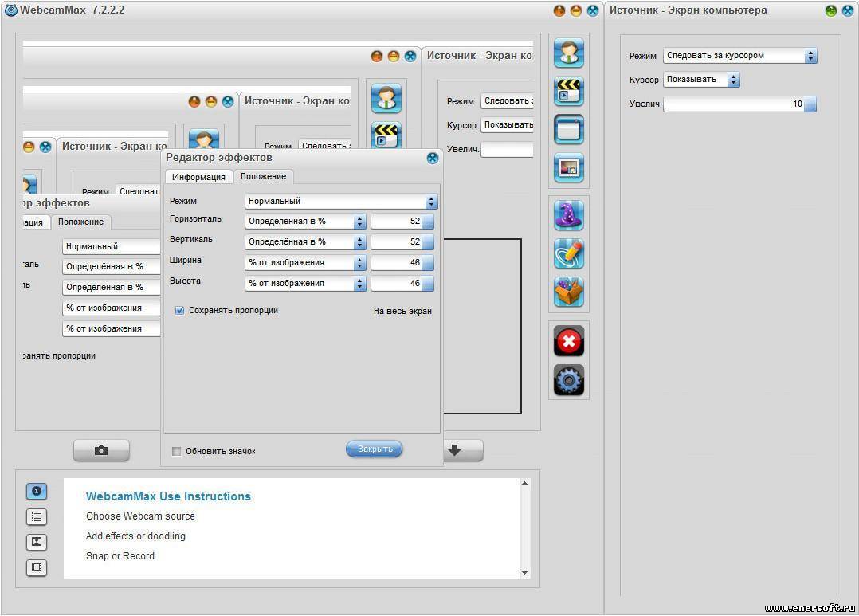Open the Горизонталь Определённая в % dropdown

(x=305, y=222)
